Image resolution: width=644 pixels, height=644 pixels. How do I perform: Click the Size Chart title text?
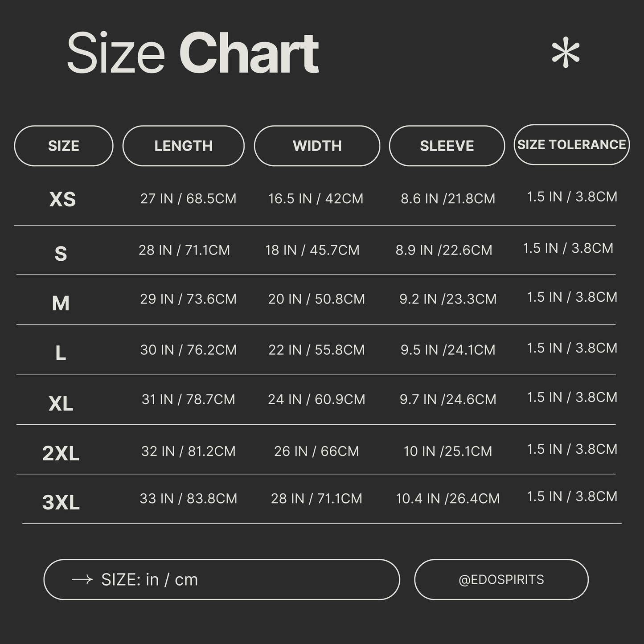click(x=193, y=53)
